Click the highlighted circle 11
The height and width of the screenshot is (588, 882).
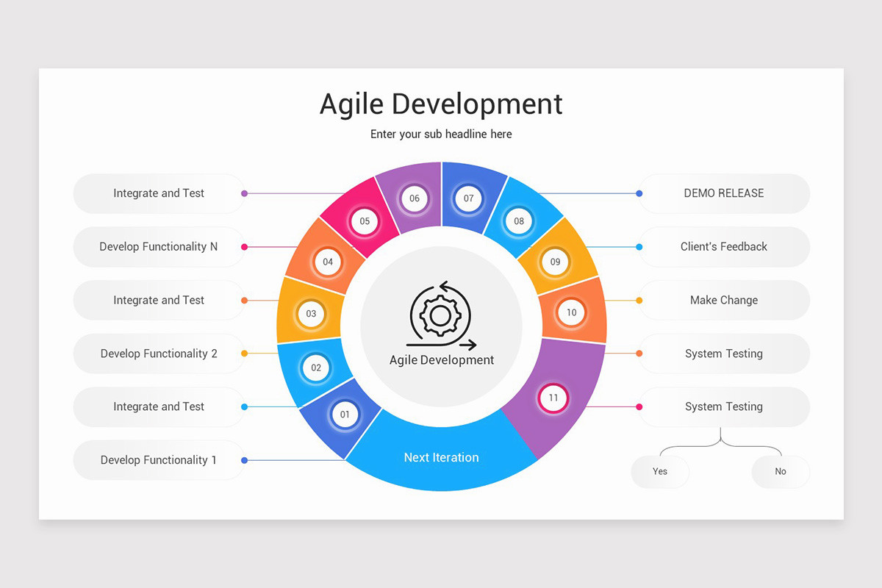click(x=553, y=398)
